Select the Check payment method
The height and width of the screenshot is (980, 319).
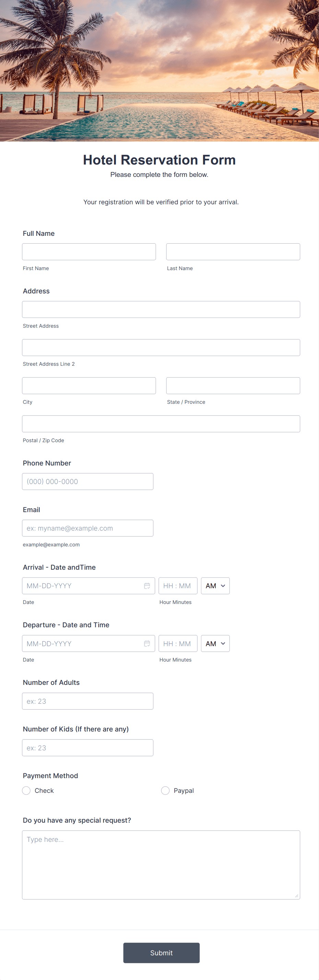click(26, 790)
